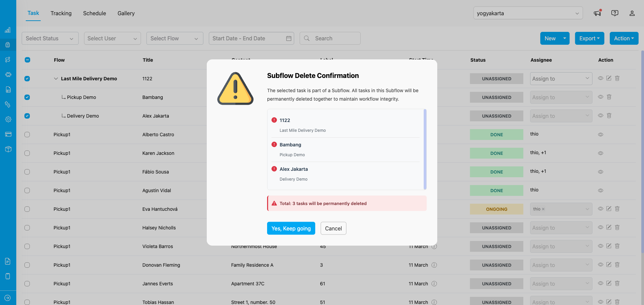Click the main page vertical scrollbar
Screen dimensions: 644x305
[642, 151]
